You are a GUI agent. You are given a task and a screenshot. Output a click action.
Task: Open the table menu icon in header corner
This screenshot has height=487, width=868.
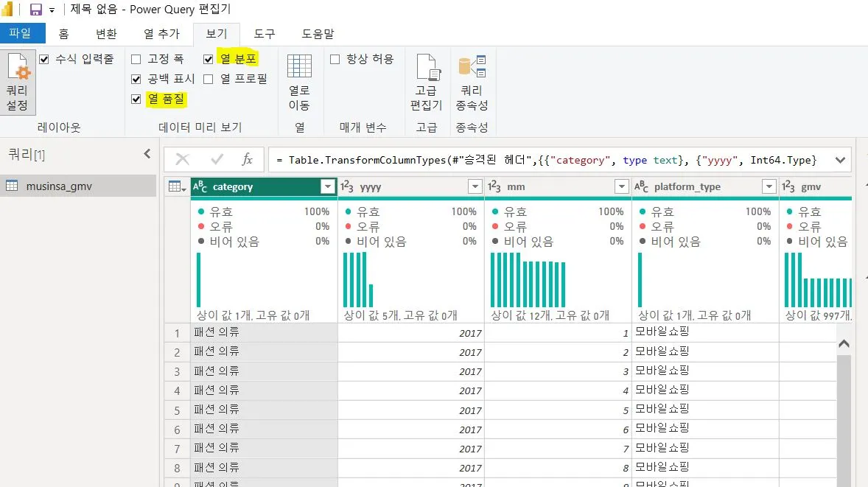[177, 187]
